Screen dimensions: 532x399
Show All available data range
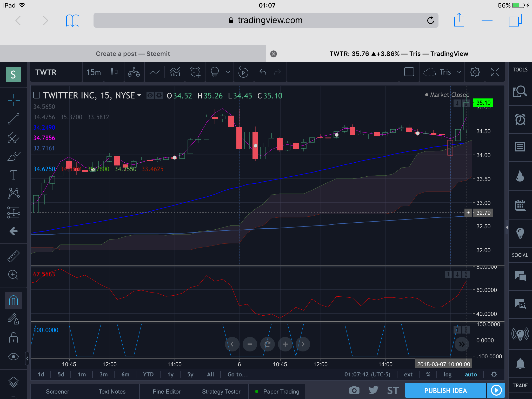[x=210, y=374]
